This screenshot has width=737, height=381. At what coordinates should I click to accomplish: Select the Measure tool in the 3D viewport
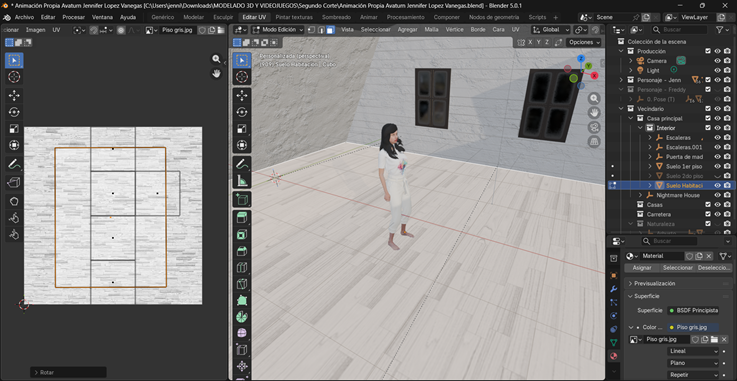point(242,180)
